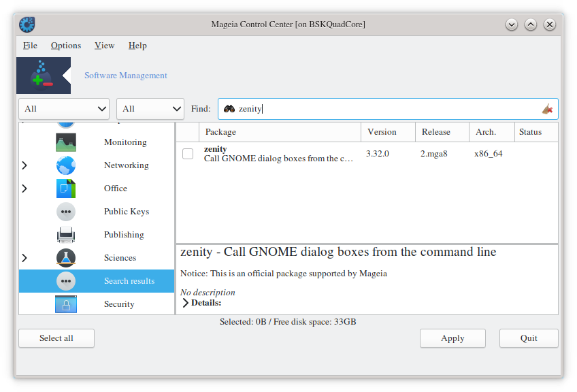Click the Quit button

tap(529, 338)
